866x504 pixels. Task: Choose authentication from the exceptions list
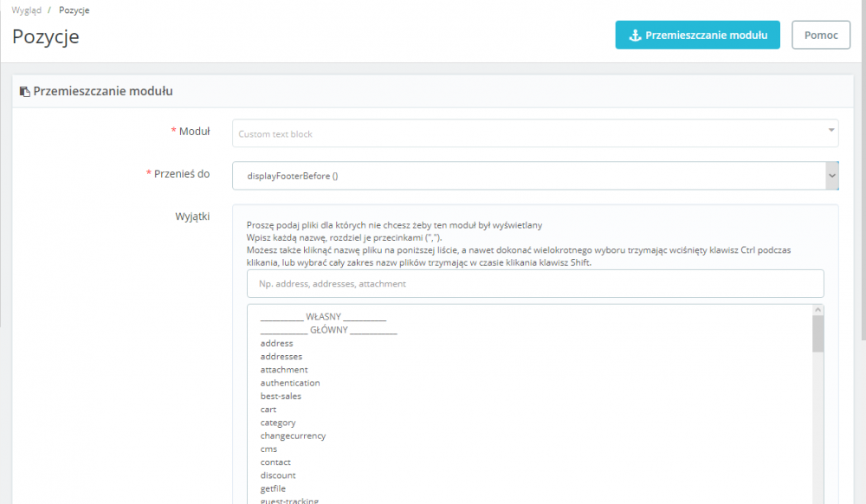290,383
